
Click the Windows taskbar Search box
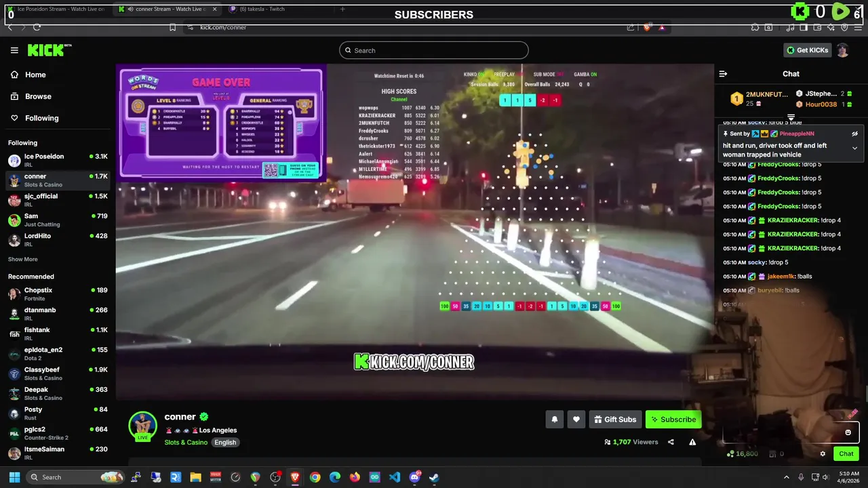pos(77,477)
